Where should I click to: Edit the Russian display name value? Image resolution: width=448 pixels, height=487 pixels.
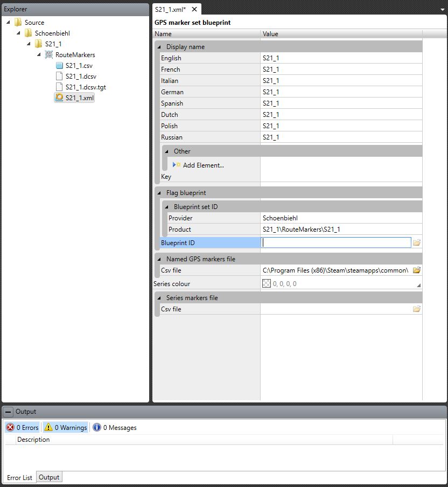coord(341,137)
